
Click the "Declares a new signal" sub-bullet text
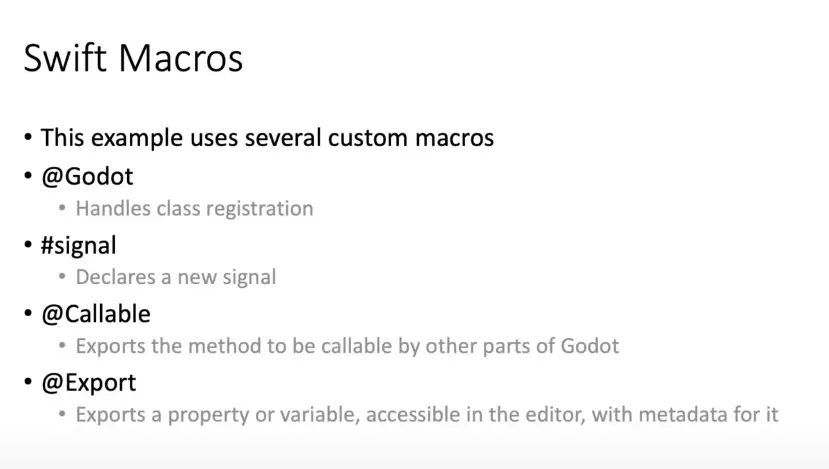(x=176, y=277)
